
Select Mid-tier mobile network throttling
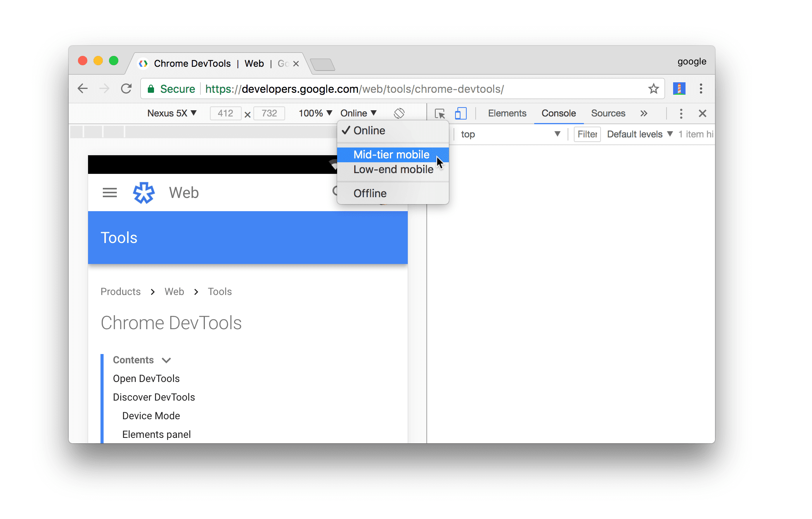391,154
